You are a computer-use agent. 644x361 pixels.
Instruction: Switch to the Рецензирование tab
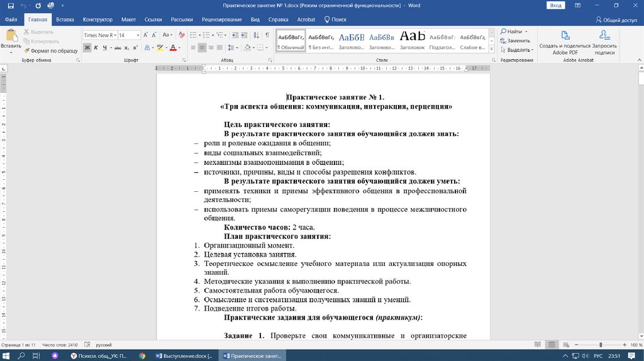pyautogui.click(x=221, y=19)
